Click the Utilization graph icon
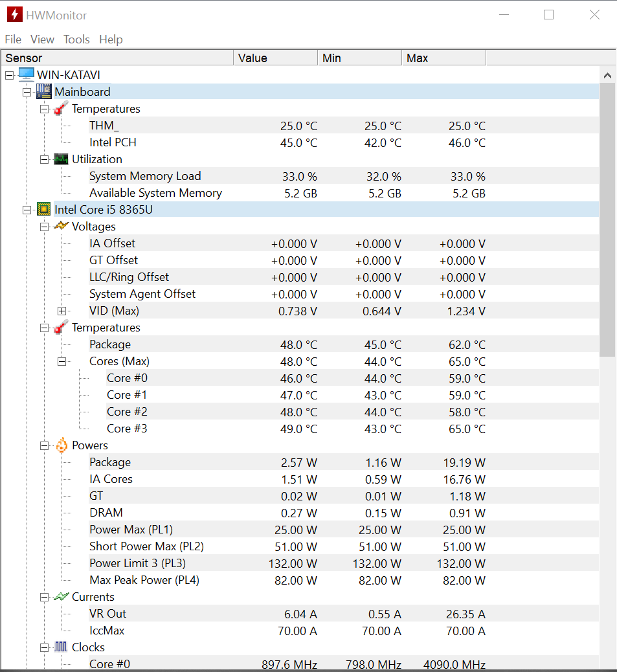The image size is (617, 672). click(60, 159)
